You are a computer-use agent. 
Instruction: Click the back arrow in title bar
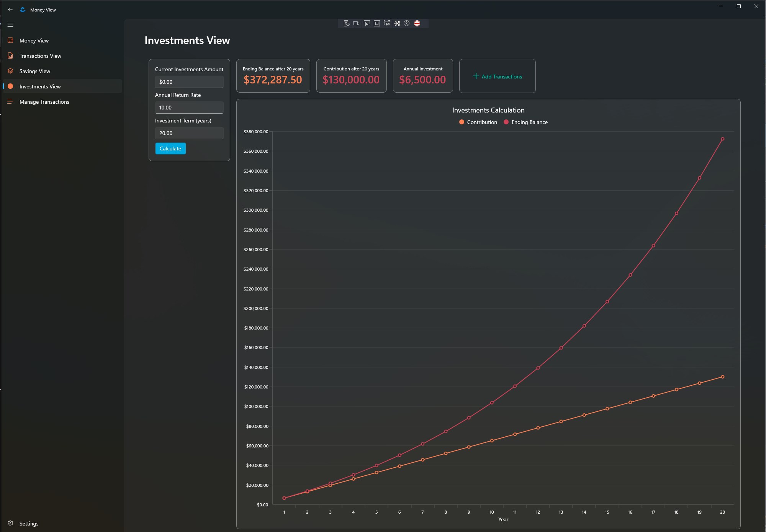(10, 10)
